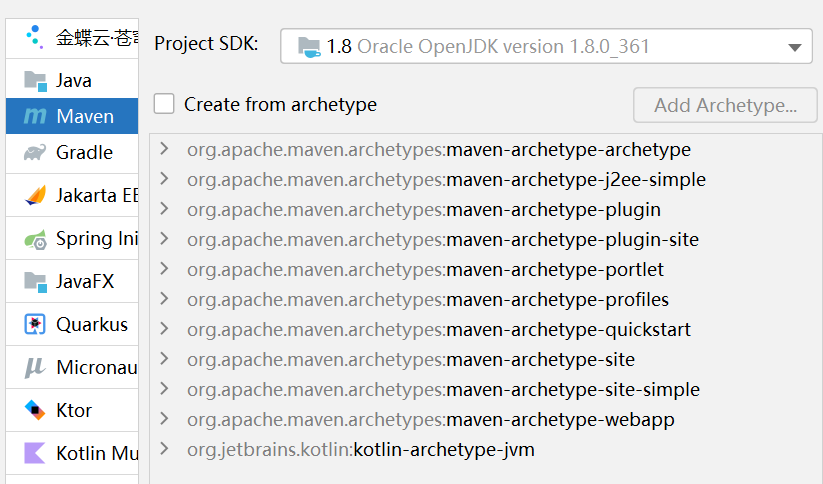Image resolution: width=823 pixels, height=484 pixels.
Task: Select Gradle project type
Action: (72, 153)
